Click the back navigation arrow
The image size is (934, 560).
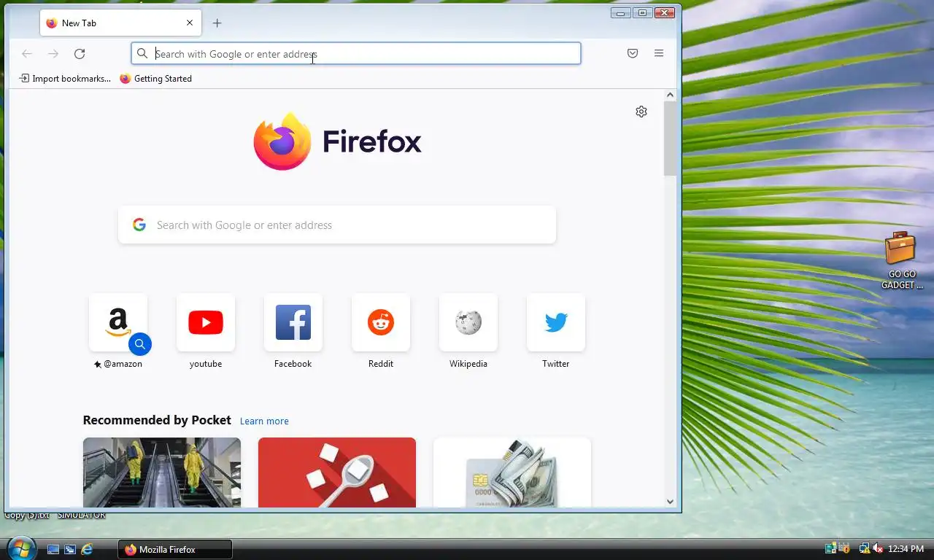pos(27,53)
